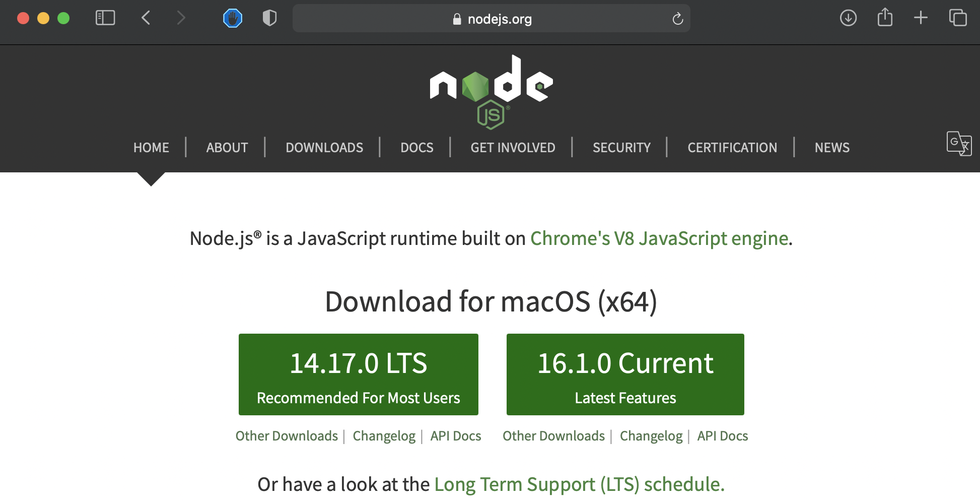Toggle the Safari sidebar
Image resolution: width=980 pixels, height=502 pixels.
[x=105, y=18]
